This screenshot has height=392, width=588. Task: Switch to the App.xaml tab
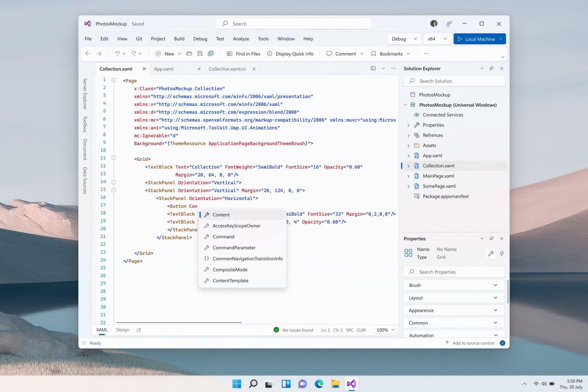point(164,69)
